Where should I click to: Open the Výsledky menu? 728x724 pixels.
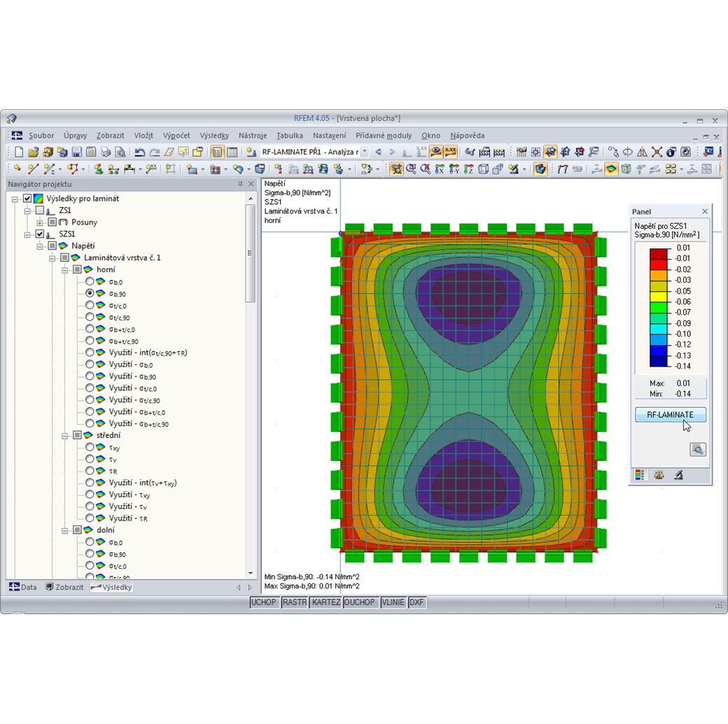point(214,136)
